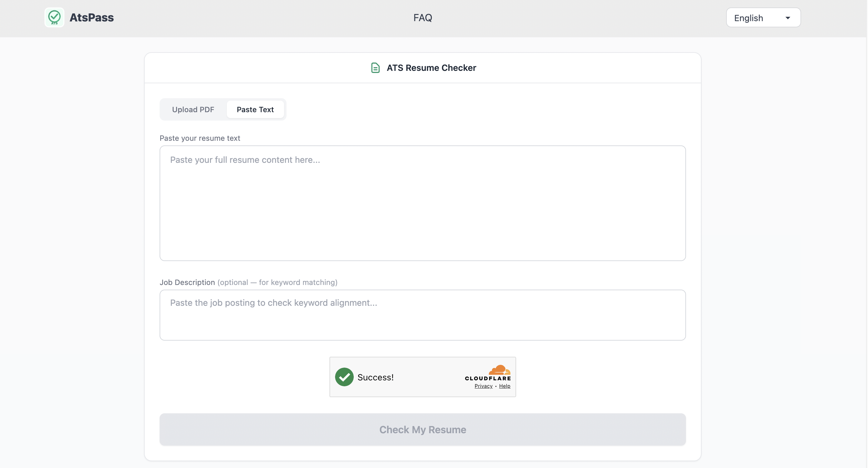Viewport: 868px width, 468px height.
Task: Click the Success! Cloudflare widget
Action: [x=422, y=377]
